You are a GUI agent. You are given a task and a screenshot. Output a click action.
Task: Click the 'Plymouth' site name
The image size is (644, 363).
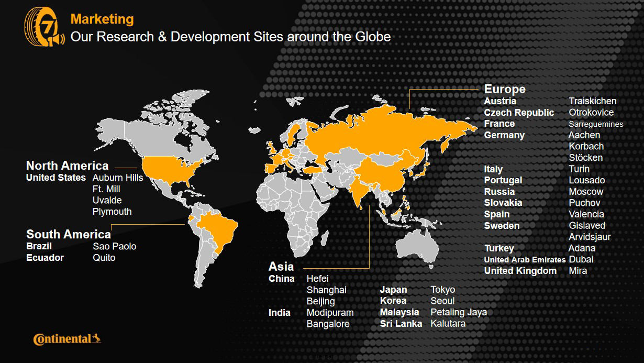[x=112, y=212]
